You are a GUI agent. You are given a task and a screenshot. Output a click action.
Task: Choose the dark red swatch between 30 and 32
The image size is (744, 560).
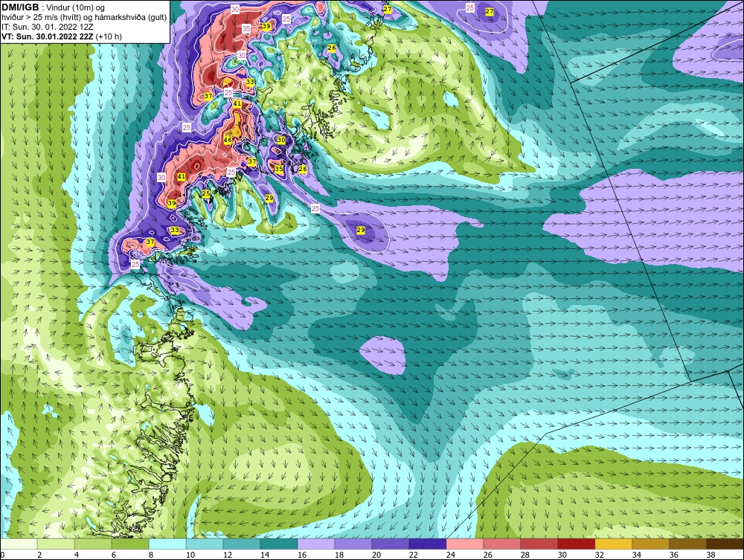click(577, 544)
